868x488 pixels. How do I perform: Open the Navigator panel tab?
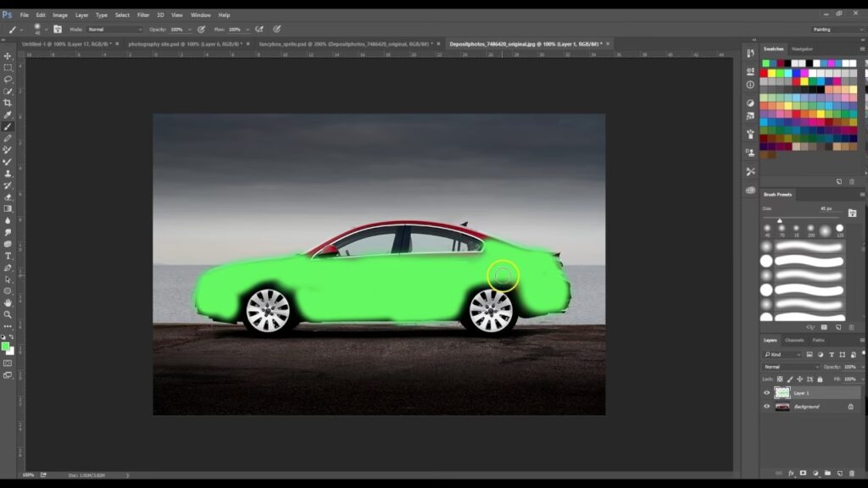802,48
